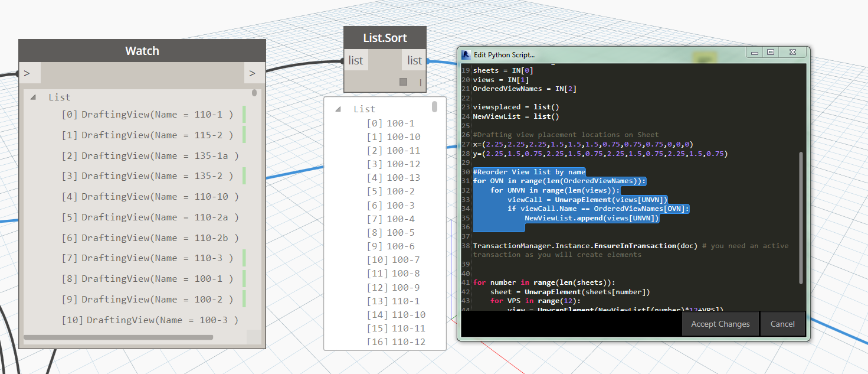Click the lacing indicator on List.Sort node
868x374 pixels.
421,83
